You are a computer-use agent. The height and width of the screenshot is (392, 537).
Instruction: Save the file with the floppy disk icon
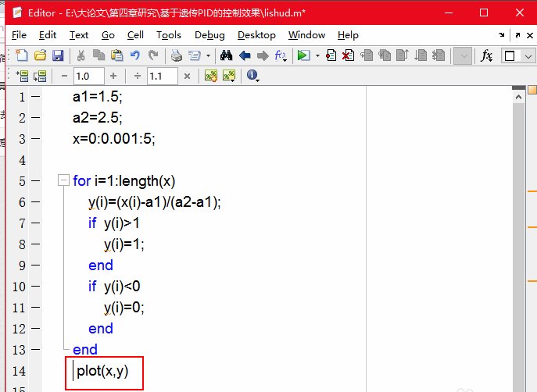[x=58, y=55]
